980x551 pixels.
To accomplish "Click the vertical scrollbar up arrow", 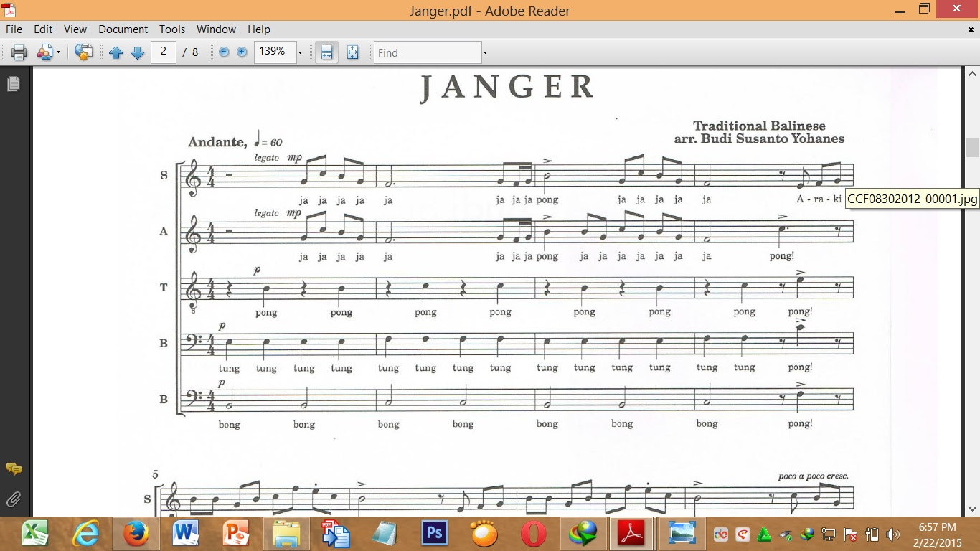I will 973,74.
